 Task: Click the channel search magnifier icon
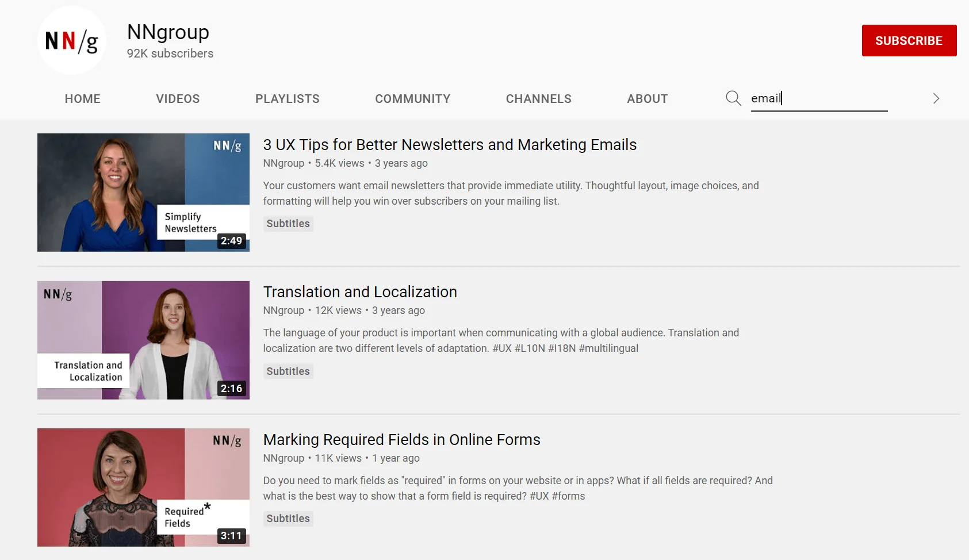click(733, 98)
